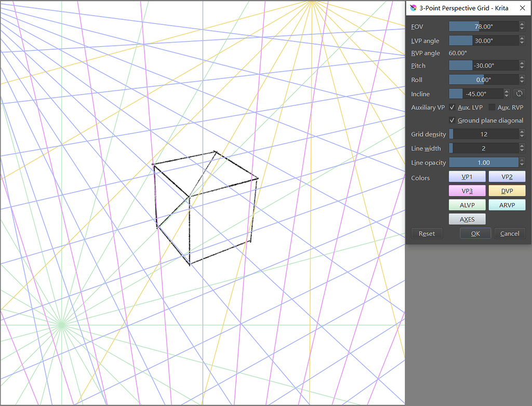Click the Line width slider showing 2
The height and width of the screenshot is (406, 532).
pyautogui.click(x=484, y=148)
